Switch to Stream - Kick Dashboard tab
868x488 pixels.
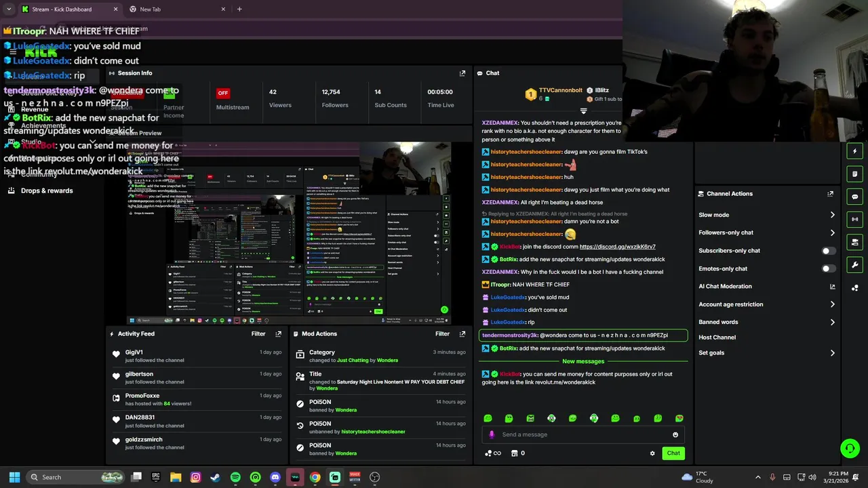70,9
